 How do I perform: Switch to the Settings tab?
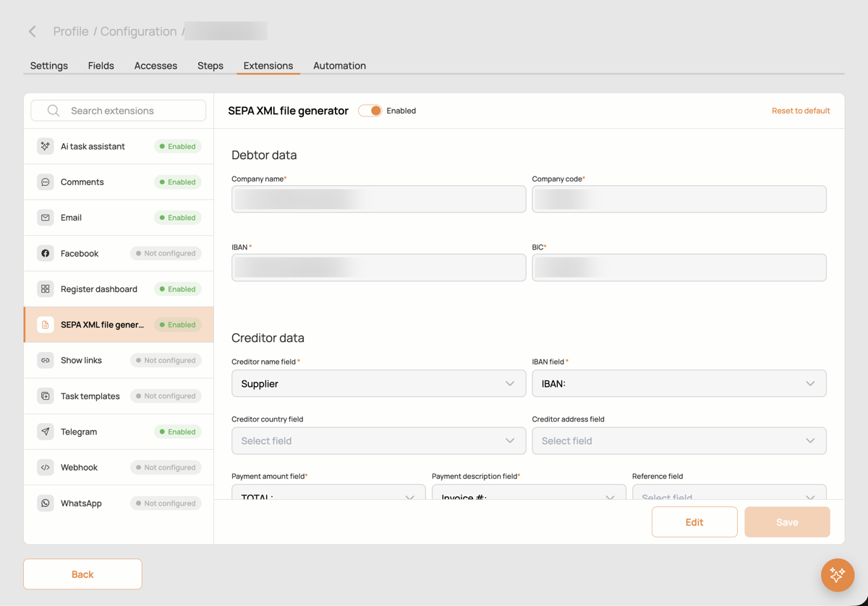[49, 66]
